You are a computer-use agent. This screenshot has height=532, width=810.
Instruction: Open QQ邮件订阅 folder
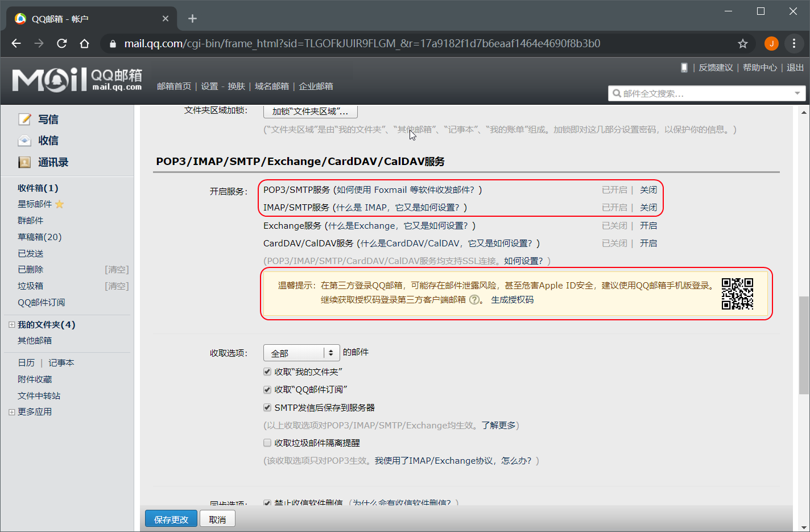click(x=42, y=303)
